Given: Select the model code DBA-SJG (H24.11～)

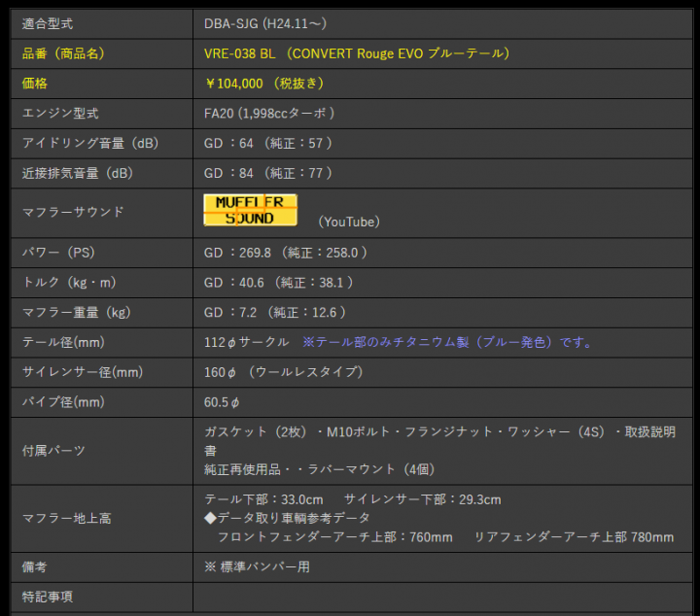Looking at the screenshot, I should (x=265, y=23).
